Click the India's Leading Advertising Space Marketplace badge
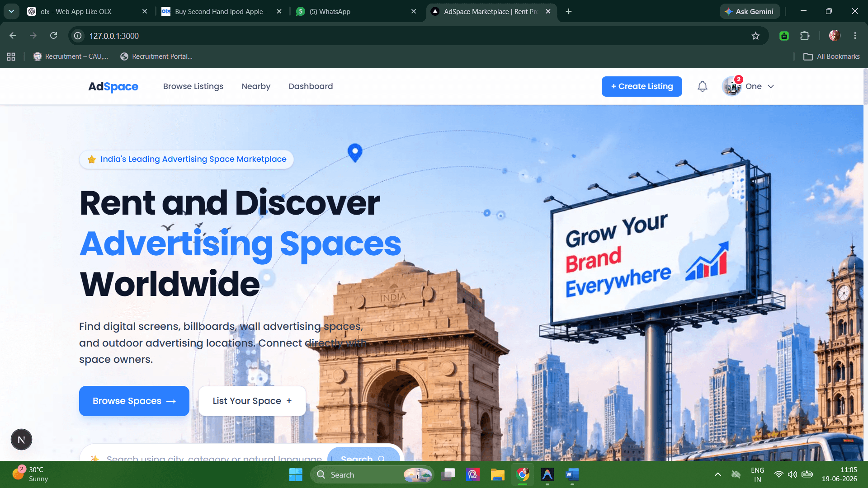The width and height of the screenshot is (868, 488). (x=186, y=159)
